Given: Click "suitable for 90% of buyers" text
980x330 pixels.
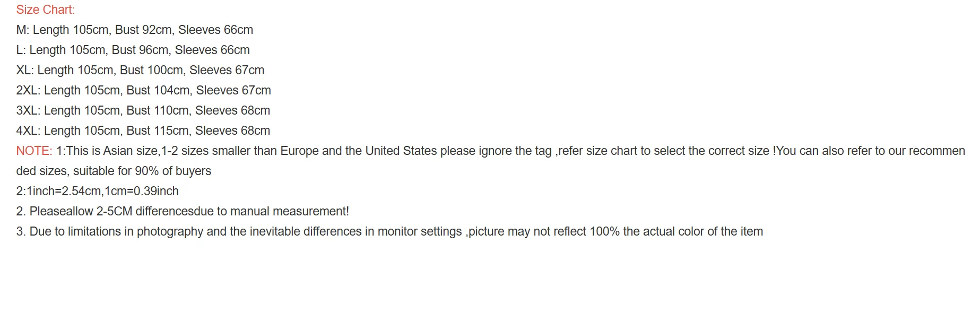Looking at the screenshot, I should coord(142,171).
